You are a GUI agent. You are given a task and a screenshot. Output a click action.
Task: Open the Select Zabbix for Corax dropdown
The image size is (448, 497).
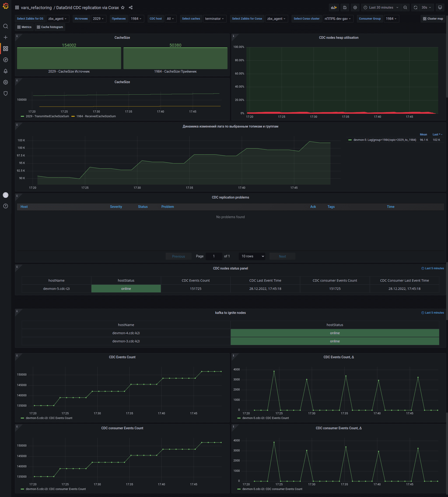276,19
